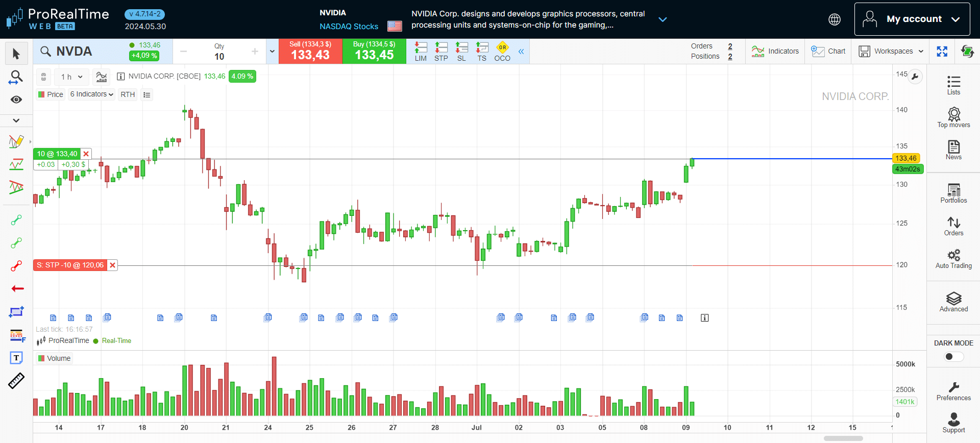Select the text annotation tool
Screen dimensions: 980x443
(x=16, y=358)
